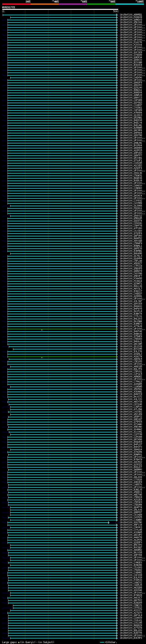
Task: Select the UniRef100_Q1P9Q3 label
Action: [x=131, y=103]
